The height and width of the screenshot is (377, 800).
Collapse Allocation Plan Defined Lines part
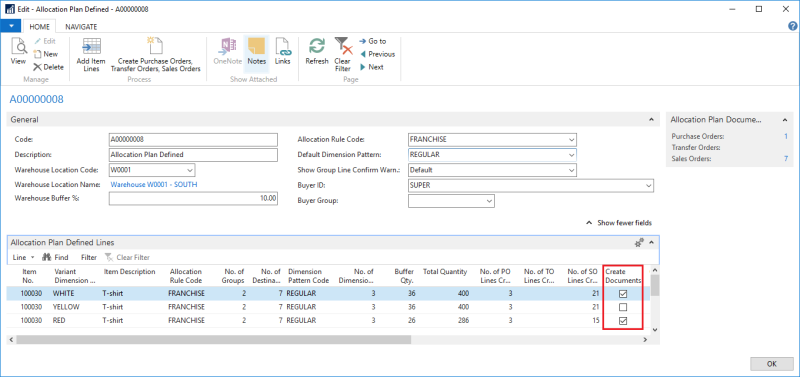coord(651,243)
